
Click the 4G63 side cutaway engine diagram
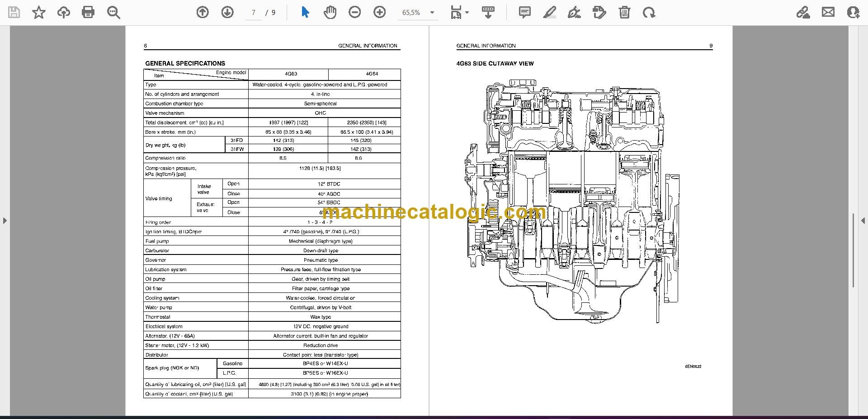[x=572, y=201]
